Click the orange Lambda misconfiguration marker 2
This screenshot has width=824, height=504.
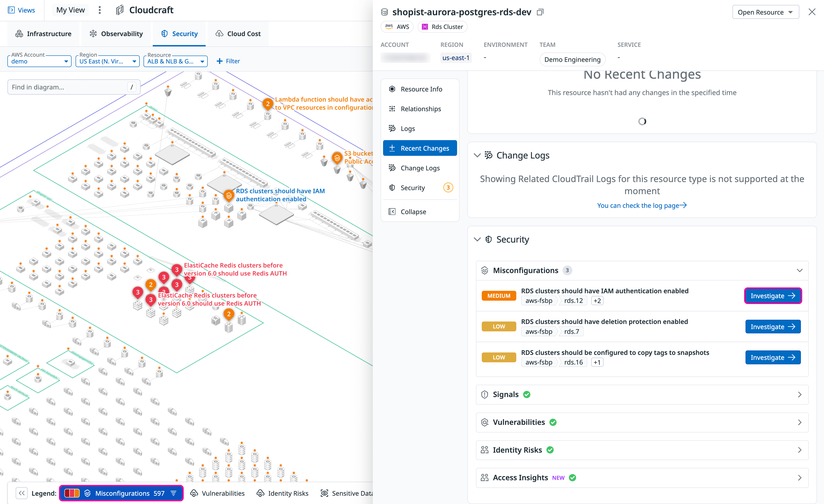[x=268, y=104]
